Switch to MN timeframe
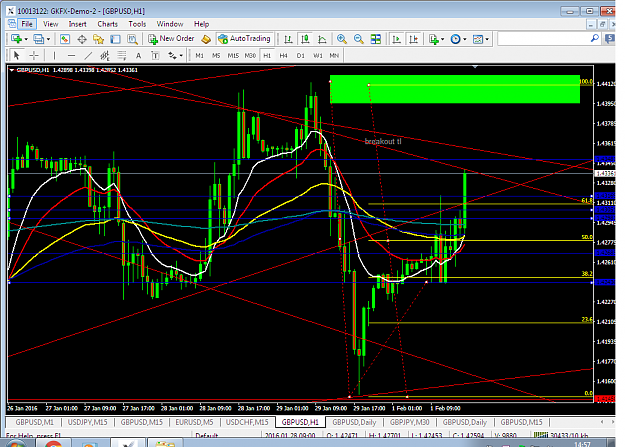 (334, 55)
